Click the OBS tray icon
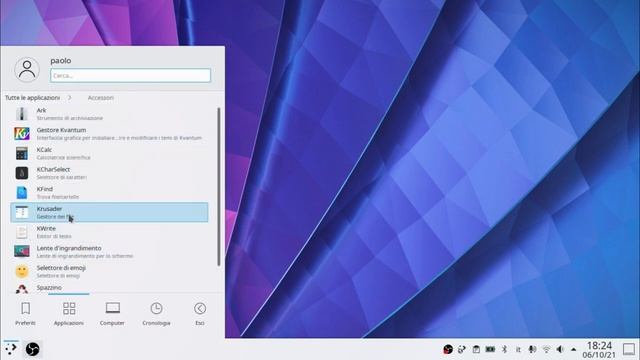640x360 pixels. pyautogui.click(x=448, y=349)
